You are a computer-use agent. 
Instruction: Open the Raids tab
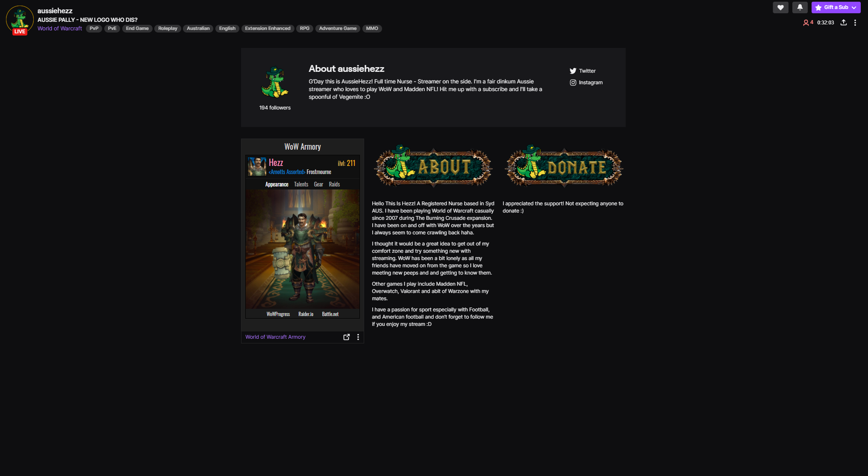point(334,184)
